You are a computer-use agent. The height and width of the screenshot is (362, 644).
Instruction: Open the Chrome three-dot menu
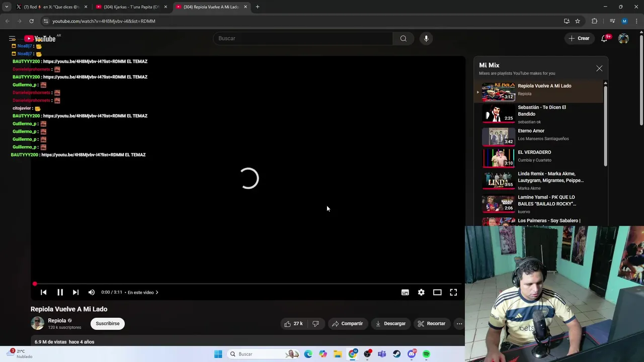[636, 21]
